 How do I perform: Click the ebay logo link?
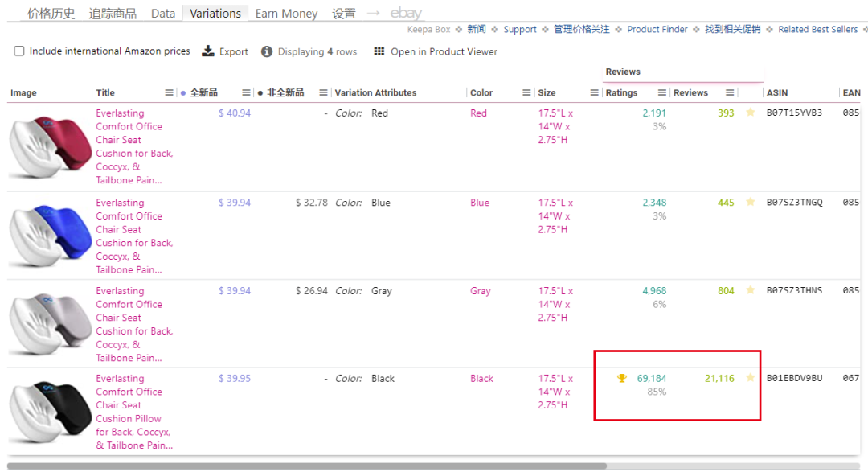tap(406, 13)
